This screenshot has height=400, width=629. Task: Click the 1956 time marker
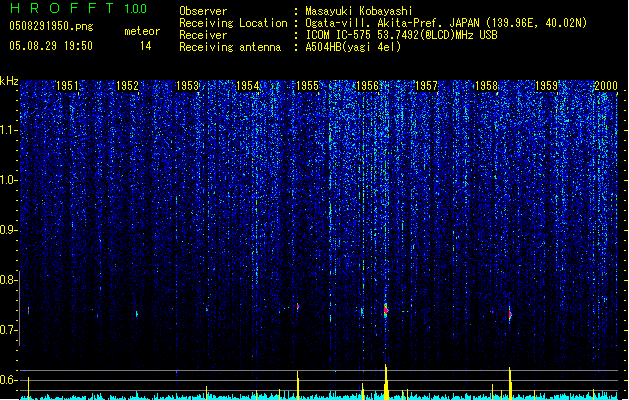coord(367,85)
